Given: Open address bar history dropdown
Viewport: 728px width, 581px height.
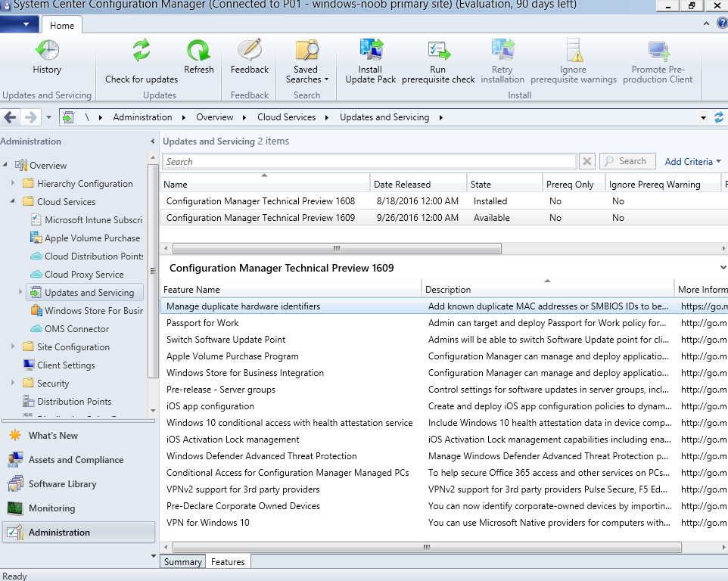Looking at the screenshot, I should click(703, 117).
